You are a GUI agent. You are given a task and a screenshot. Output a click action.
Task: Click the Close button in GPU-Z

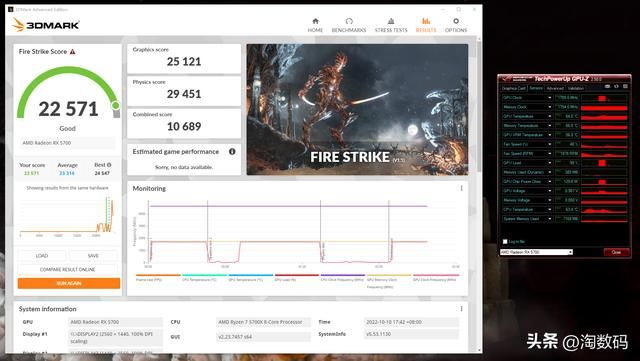(616, 252)
